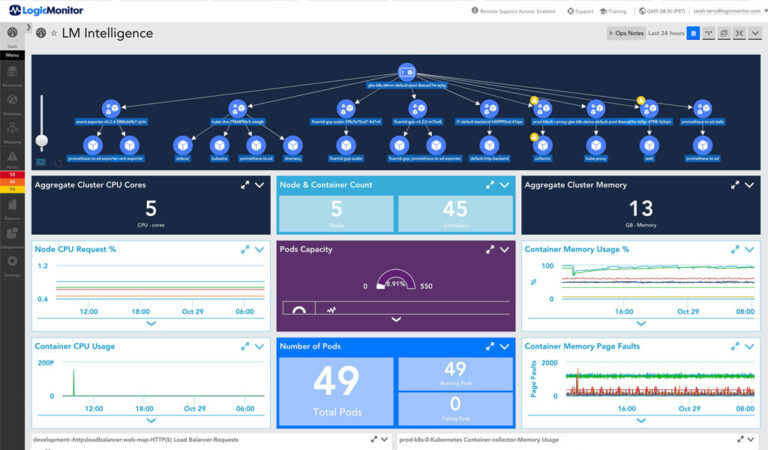The width and height of the screenshot is (768, 450).
Task: Toggle the blue calendar time range button
Action: coord(693,33)
